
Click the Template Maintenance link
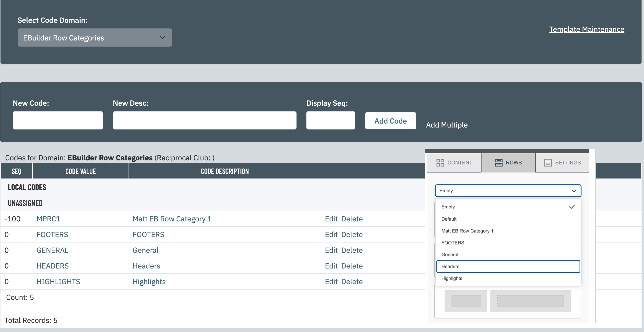point(586,29)
